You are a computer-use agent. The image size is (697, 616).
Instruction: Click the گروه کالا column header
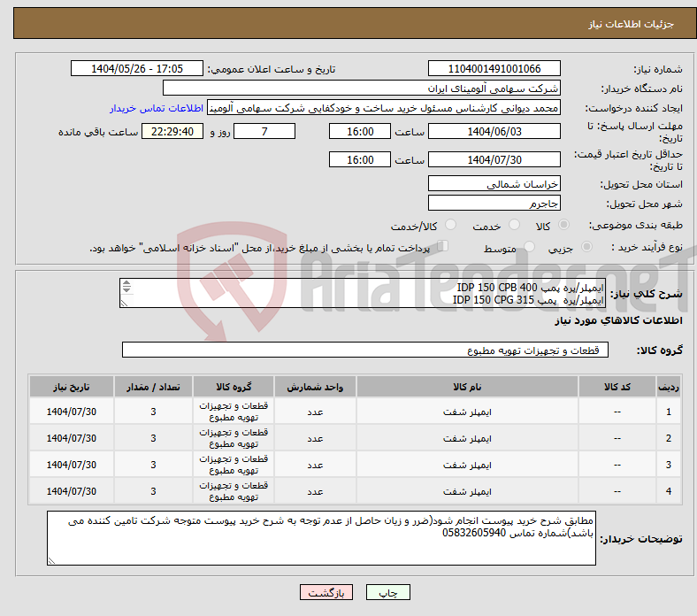pyautogui.click(x=234, y=387)
